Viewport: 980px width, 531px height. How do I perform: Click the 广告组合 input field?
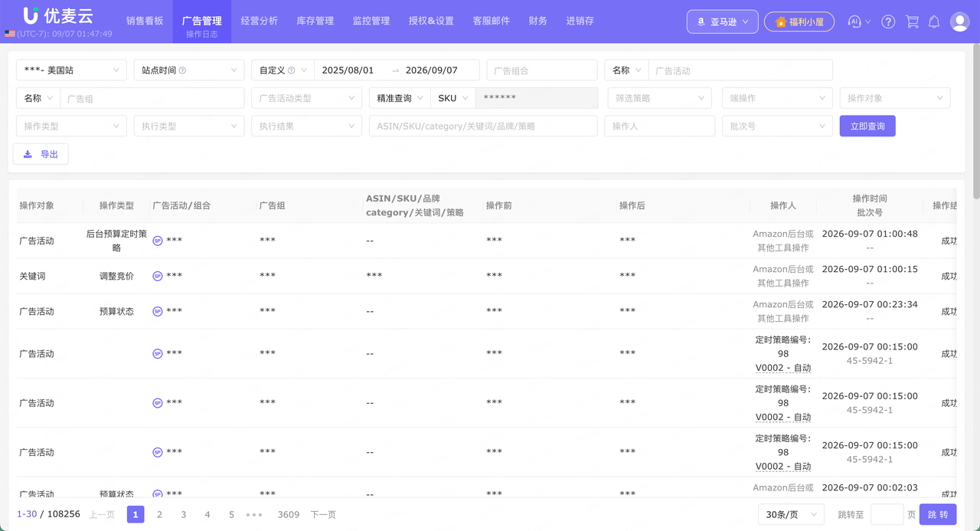[x=542, y=70]
